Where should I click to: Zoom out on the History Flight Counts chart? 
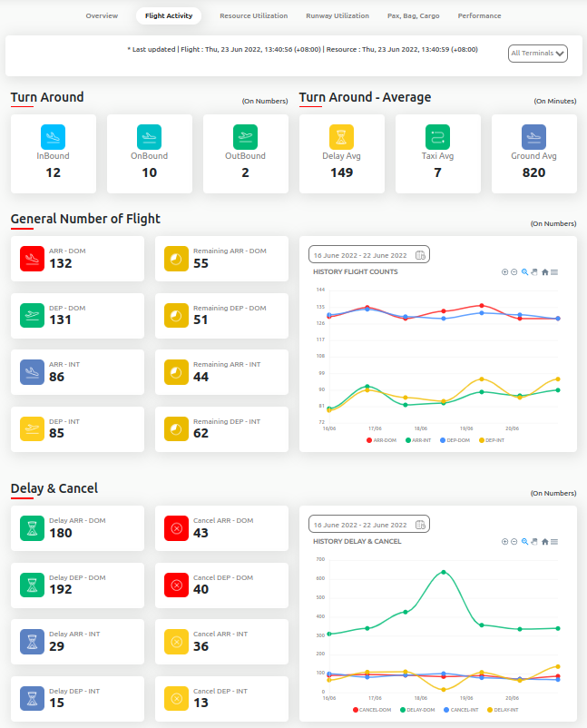(514, 272)
